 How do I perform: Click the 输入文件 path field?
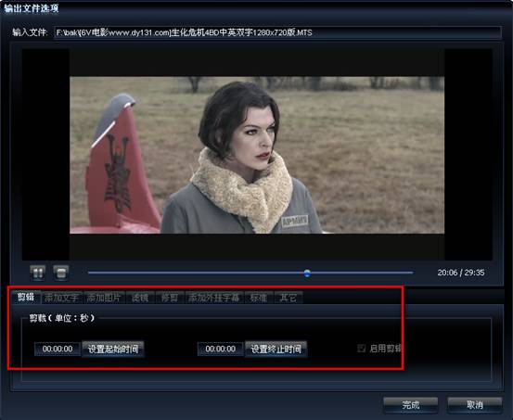coord(277,32)
